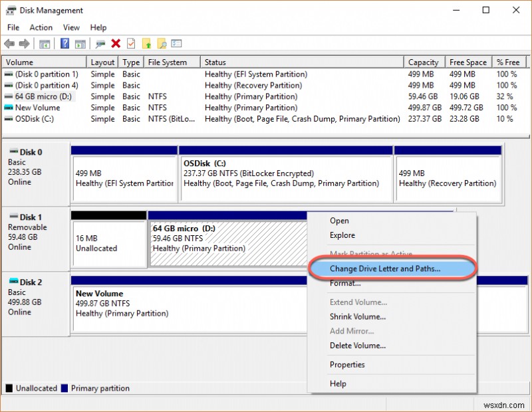Click the 64 GB micro (D:) partition block
This screenshot has width=532, height=412.
(x=227, y=239)
